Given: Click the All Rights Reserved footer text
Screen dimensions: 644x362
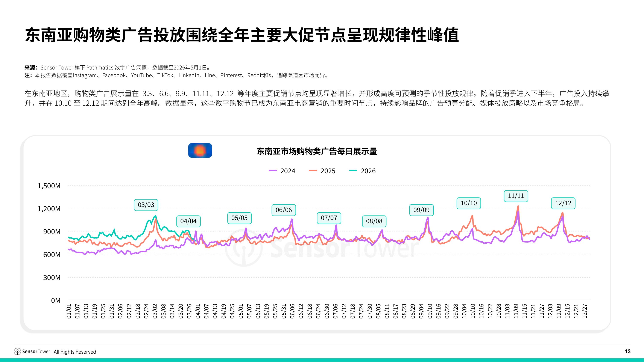Looking at the screenshot, I should tap(75, 352).
